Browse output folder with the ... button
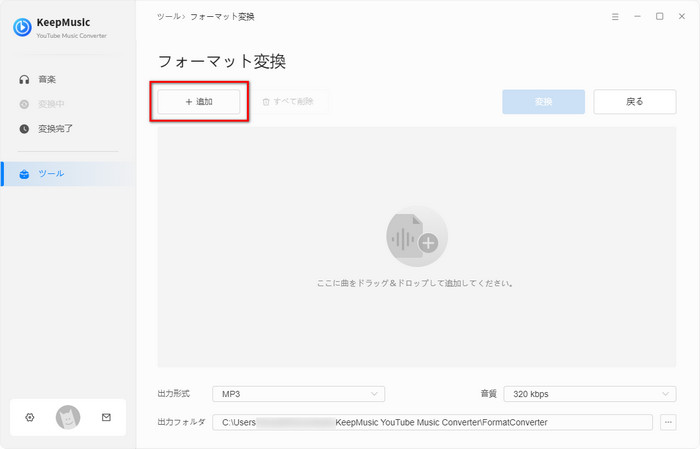This screenshot has width=700, height=449. [668, 422]
